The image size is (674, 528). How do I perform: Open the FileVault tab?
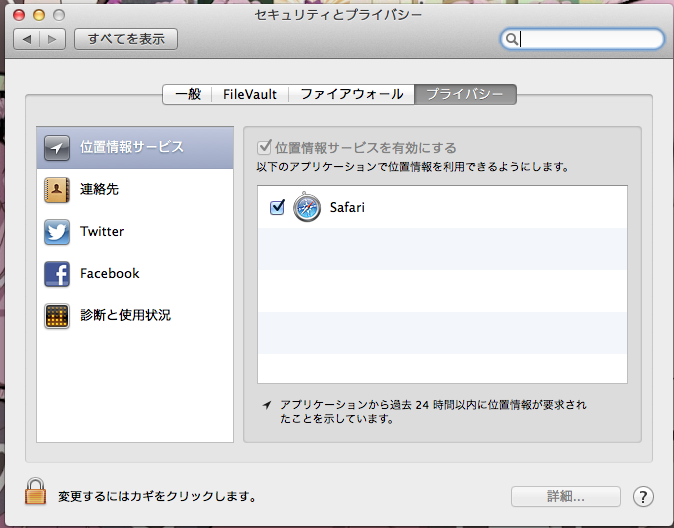point(250,94)
